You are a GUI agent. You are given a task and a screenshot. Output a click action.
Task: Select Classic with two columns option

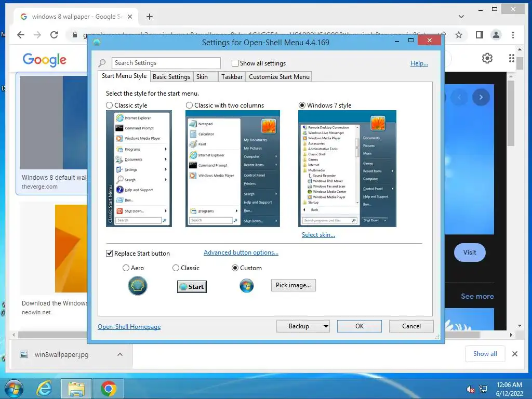[189, 105]
